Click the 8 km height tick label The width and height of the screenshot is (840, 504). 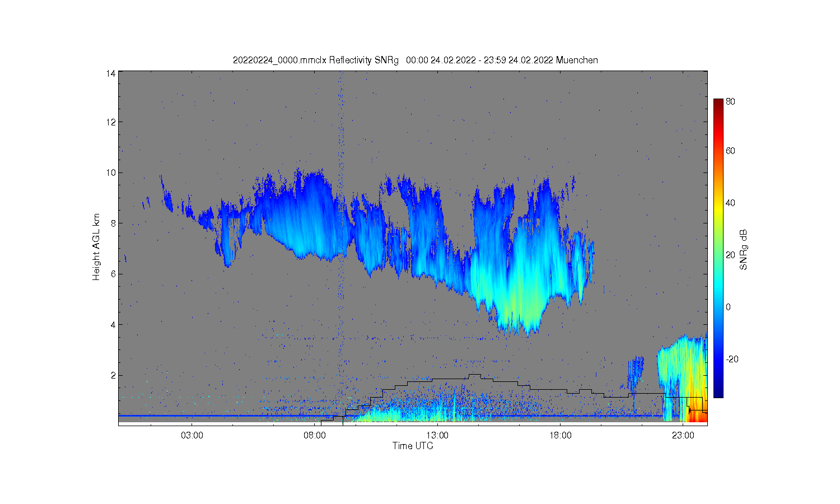114,223
